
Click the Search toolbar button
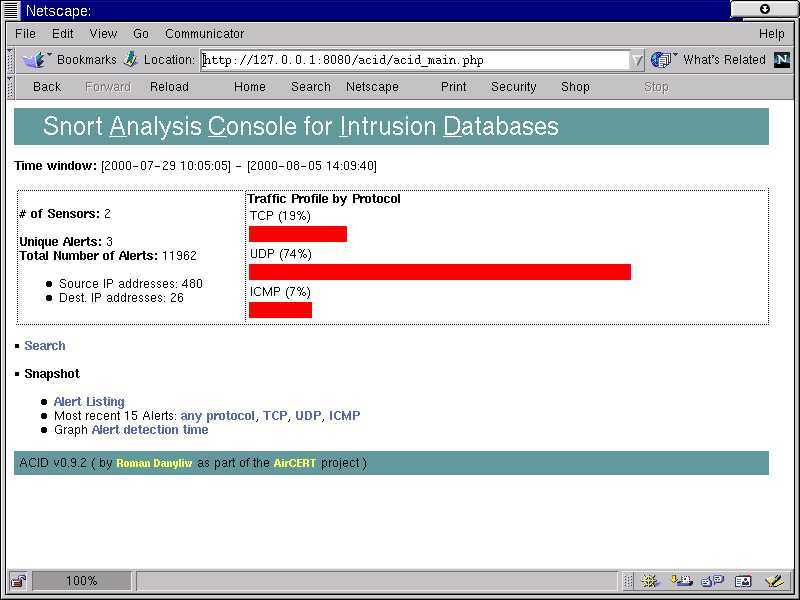coord(311,87)
